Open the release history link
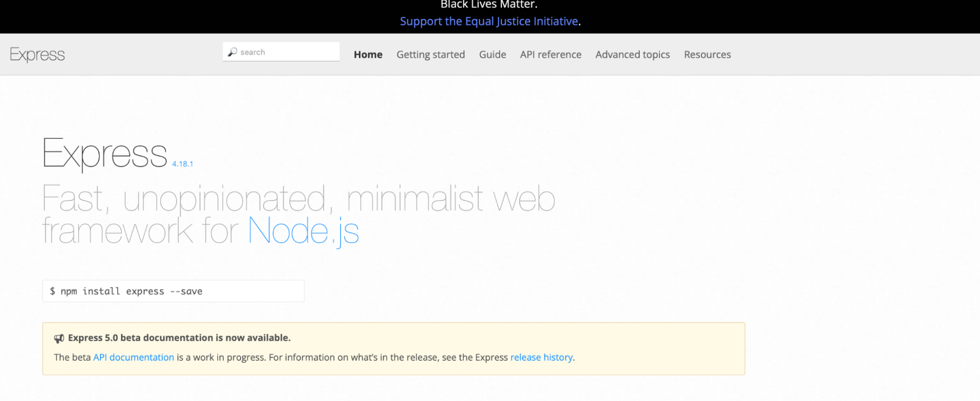 click(x=541, y=357)
